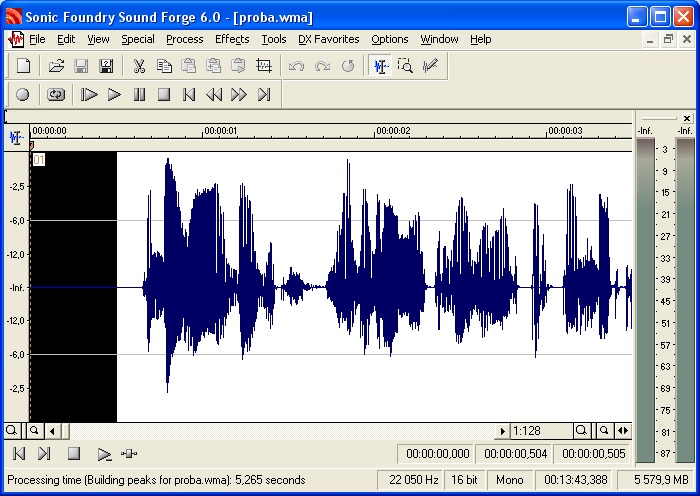The height and width of the screenshot is (496, 700).
Task: Open a file with the Open icon
Action: (x=56, y=66)
